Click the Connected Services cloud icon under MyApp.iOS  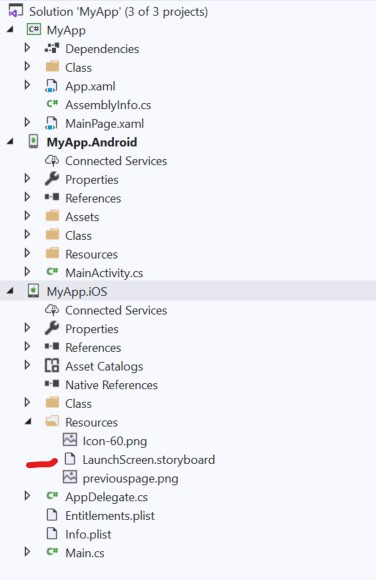[x=52, y=310]
